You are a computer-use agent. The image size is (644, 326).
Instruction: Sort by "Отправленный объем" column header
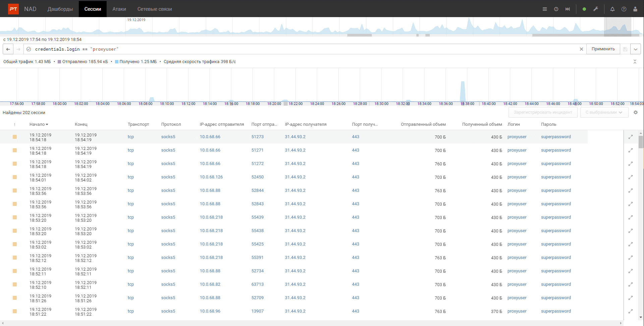coord(423,124)
